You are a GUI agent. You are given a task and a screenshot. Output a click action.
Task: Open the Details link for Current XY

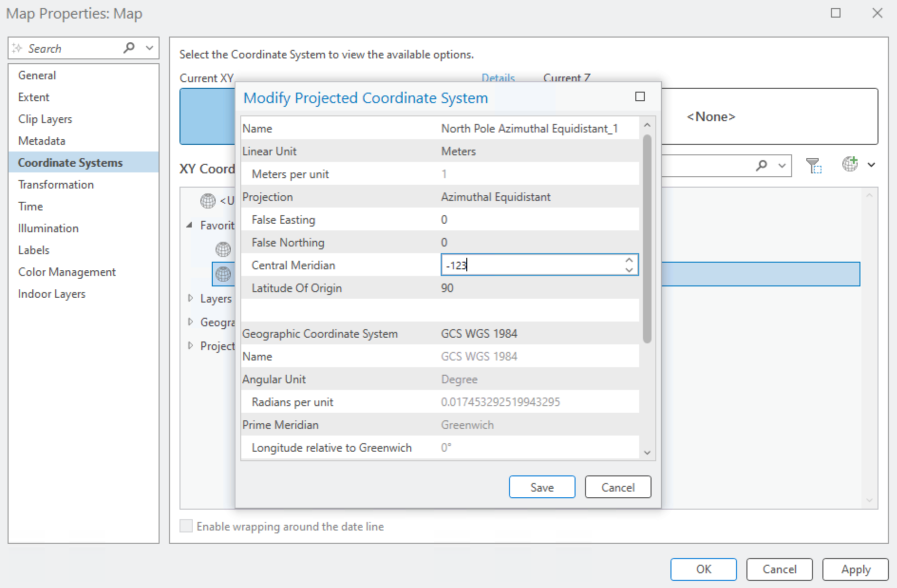tap(498, 78)
